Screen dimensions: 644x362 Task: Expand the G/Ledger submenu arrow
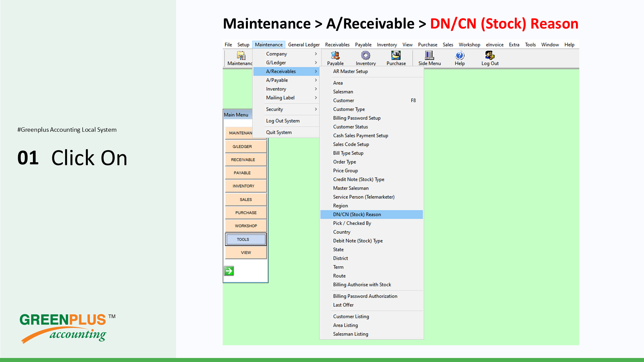coord(316,62)
